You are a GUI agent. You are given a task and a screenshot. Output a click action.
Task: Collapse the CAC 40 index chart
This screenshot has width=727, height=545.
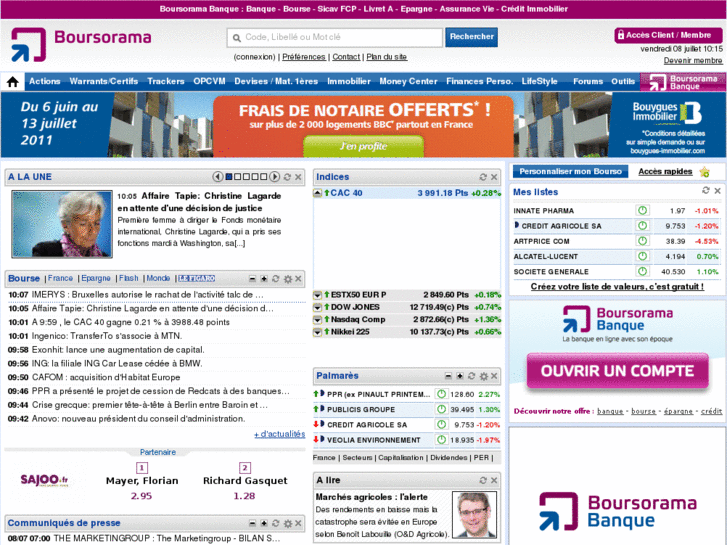[x=318, y=193]
